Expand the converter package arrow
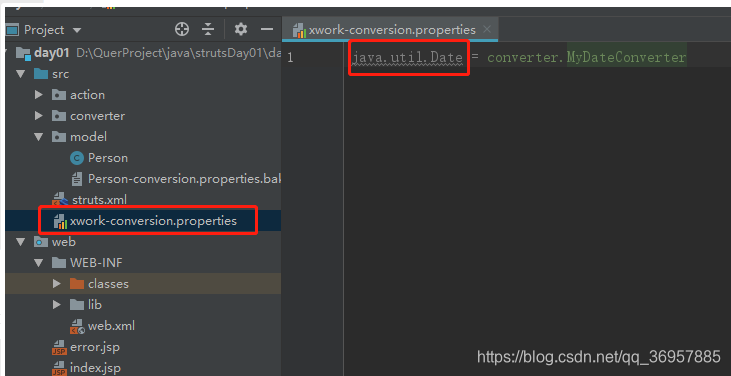The width and height of the screenshot is (731, 376). tap(39, 116)
